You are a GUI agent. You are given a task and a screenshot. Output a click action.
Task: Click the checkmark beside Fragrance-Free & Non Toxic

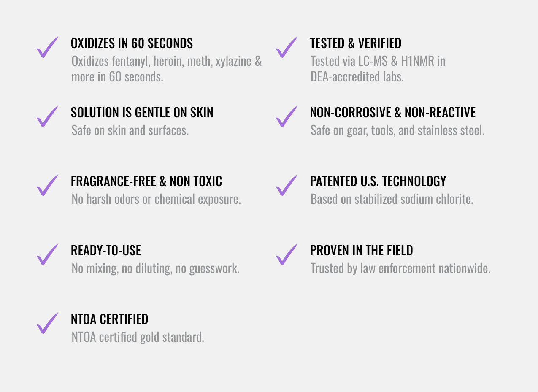[47, 186]
